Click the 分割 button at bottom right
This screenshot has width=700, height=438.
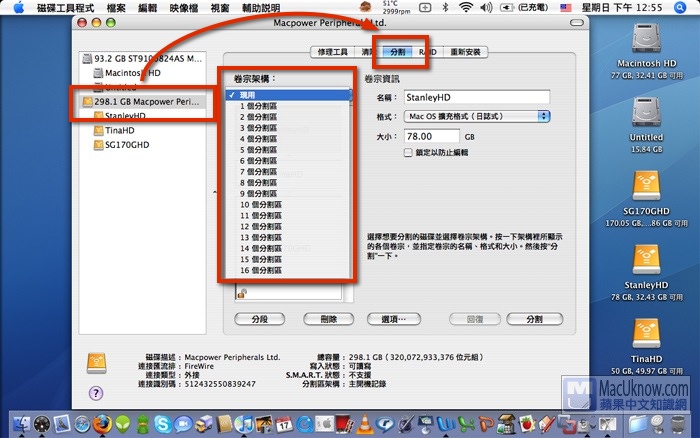pos(534,319)
